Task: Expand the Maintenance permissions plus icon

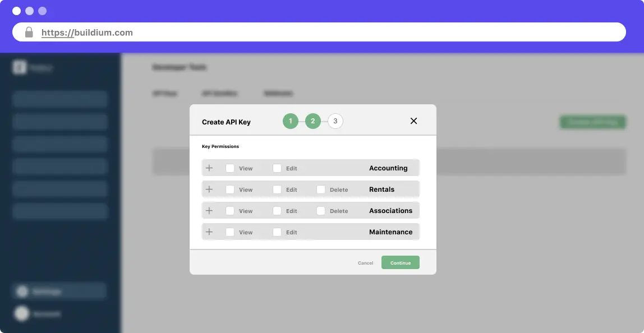Action: pos(209,232)
